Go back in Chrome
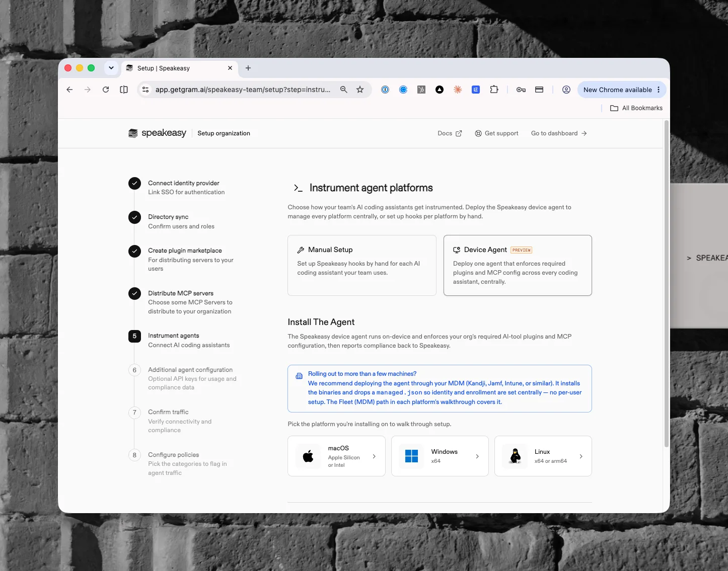Image resolution: width=728 pixels, height=571 pixels. pyautogui.click(x=69, y=90)
